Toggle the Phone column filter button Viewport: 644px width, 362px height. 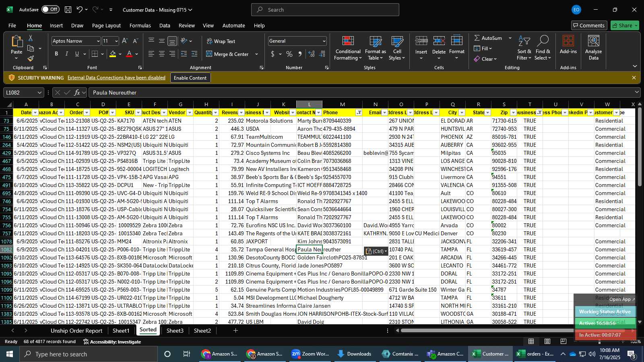359,113
